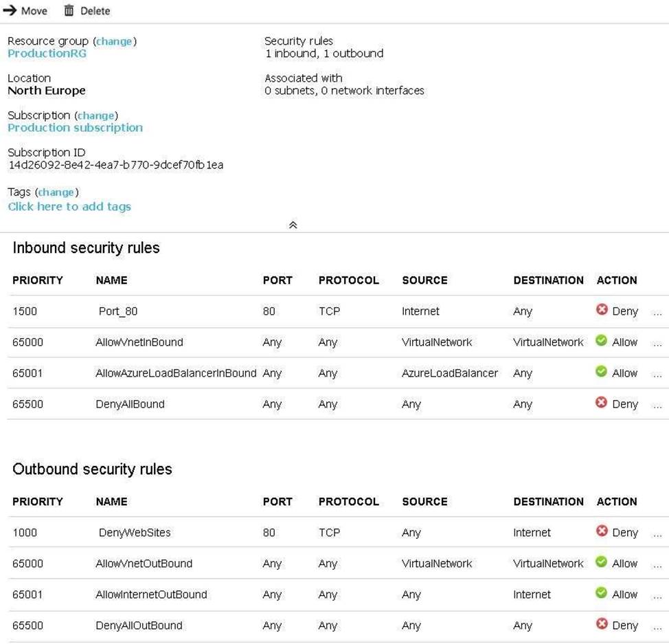Click green Allow icon for AllowAzureLoadBalancerInBound
This screenshot has height=644, width=669.
point(602,372)
